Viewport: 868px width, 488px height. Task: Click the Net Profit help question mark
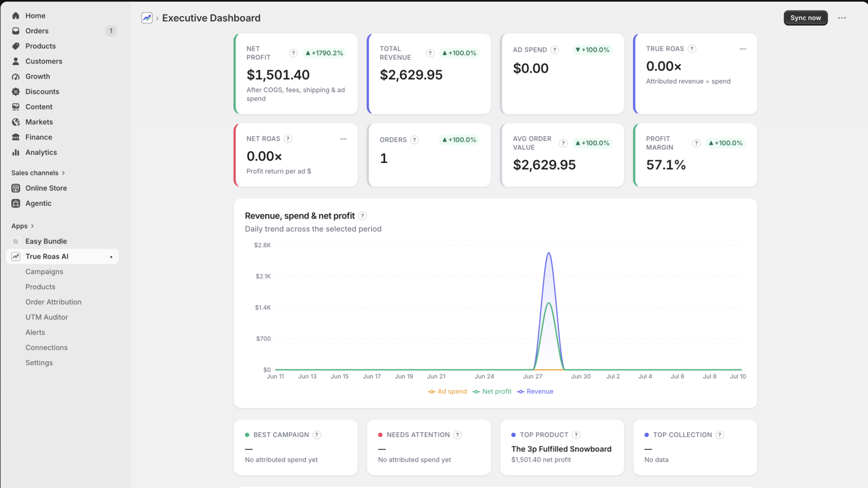pos(293,53)
